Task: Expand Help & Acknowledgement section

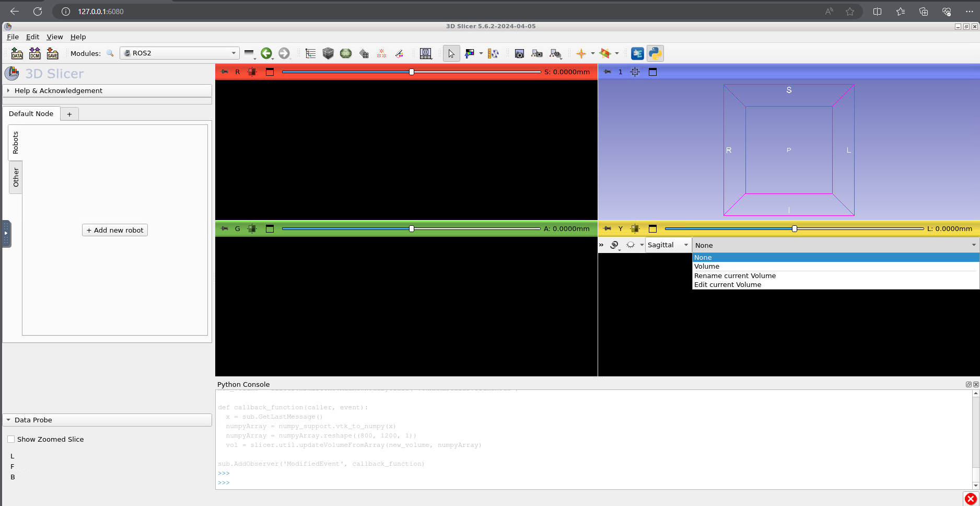Action: coord(107,90)
